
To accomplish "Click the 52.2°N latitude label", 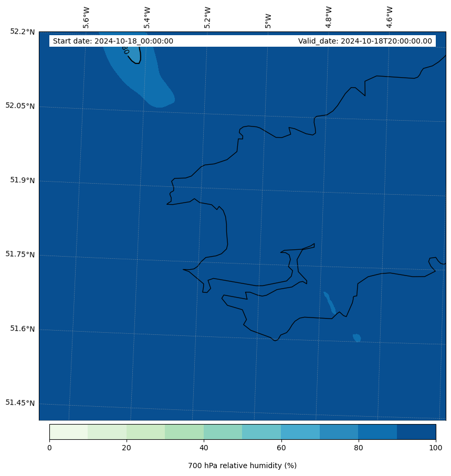I will coord(23,31).
